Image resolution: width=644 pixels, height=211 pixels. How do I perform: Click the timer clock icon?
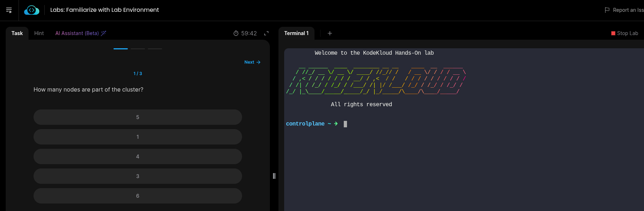tap(236, 33)
